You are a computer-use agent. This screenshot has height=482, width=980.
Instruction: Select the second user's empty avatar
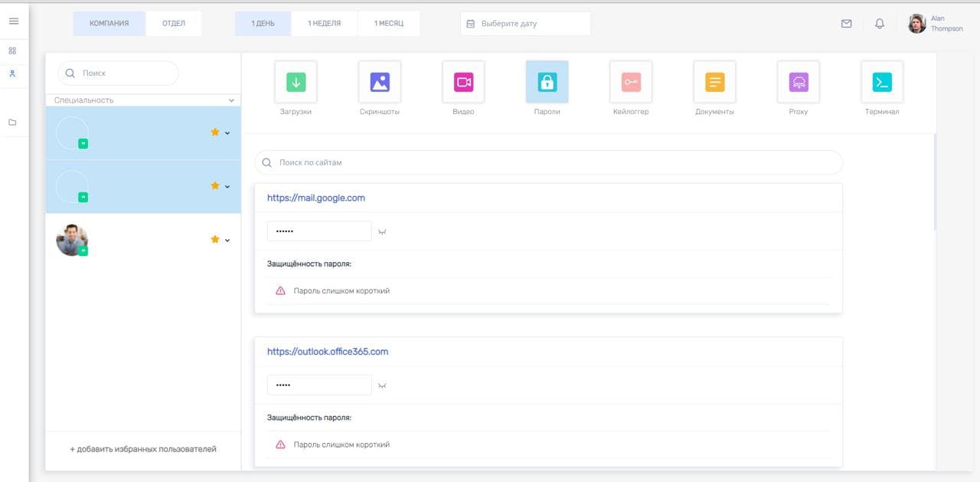coord(72,186)
